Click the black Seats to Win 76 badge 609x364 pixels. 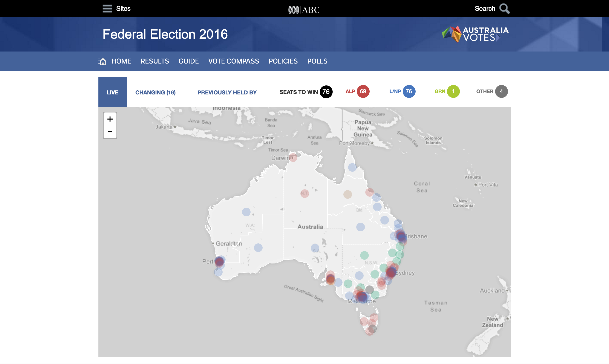[x=326, y=92]
